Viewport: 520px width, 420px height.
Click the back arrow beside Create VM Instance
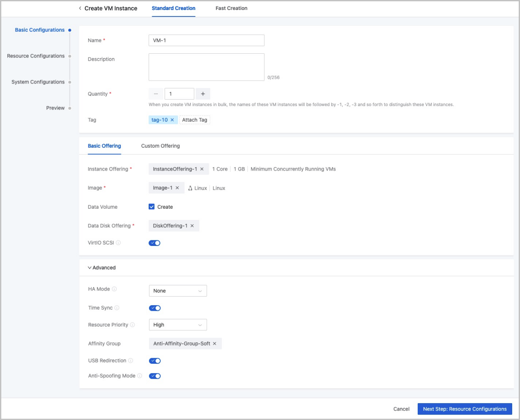pos(80,8)
